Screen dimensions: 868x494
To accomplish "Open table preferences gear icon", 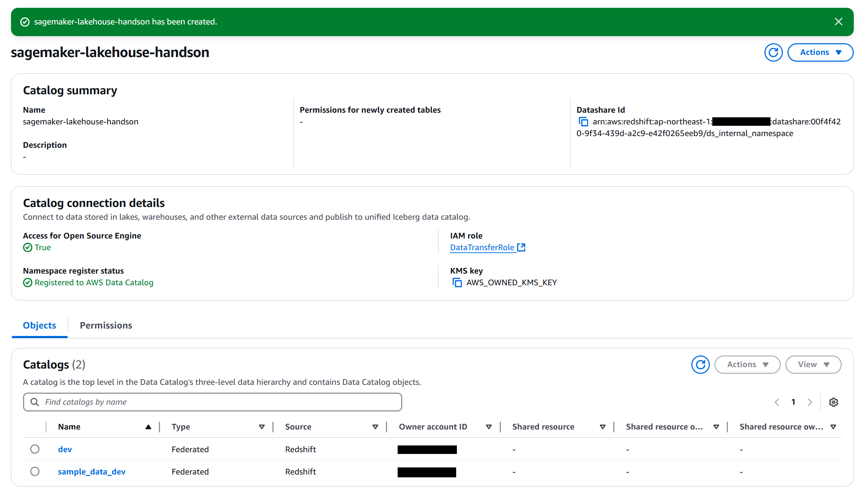I will coord(833,402).
